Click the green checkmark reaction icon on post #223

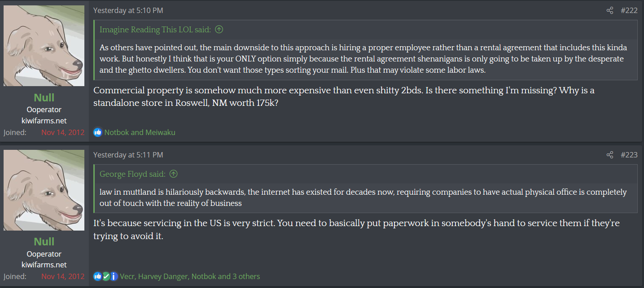click(x=106, y=276)
